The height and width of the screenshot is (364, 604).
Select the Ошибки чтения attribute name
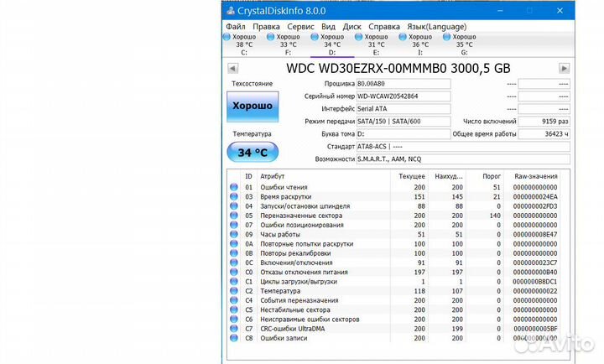[x=284, y=187]
